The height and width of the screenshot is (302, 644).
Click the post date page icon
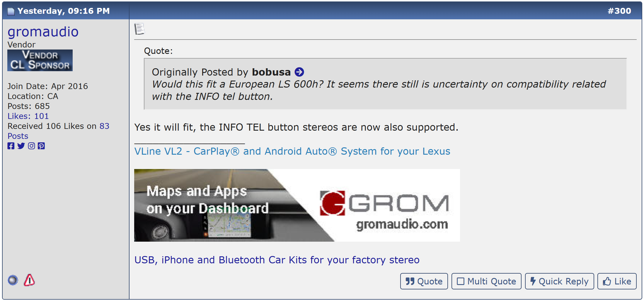(x=11, y=11)
